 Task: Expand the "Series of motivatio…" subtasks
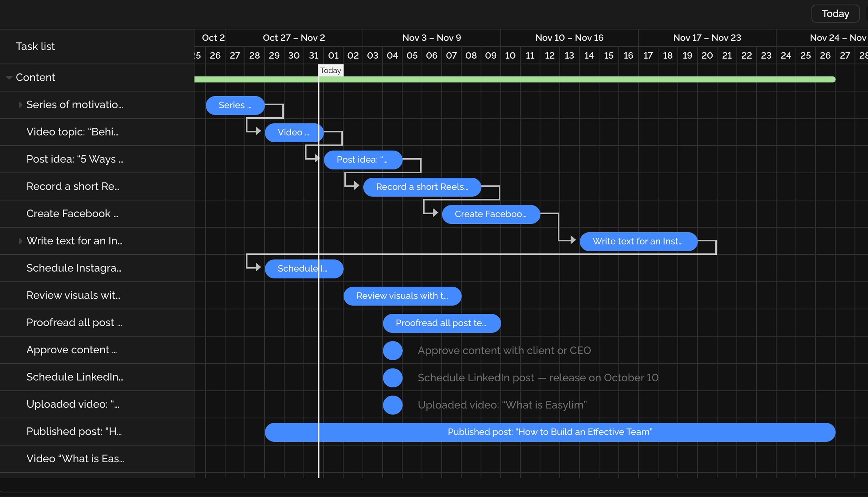pos(20,105)
